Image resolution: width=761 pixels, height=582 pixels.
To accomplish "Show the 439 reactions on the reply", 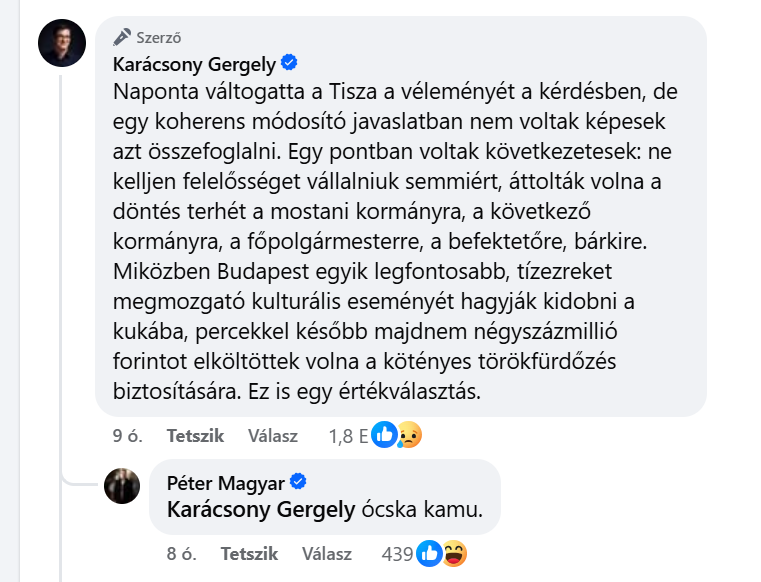I will click(x=399, y=553).
